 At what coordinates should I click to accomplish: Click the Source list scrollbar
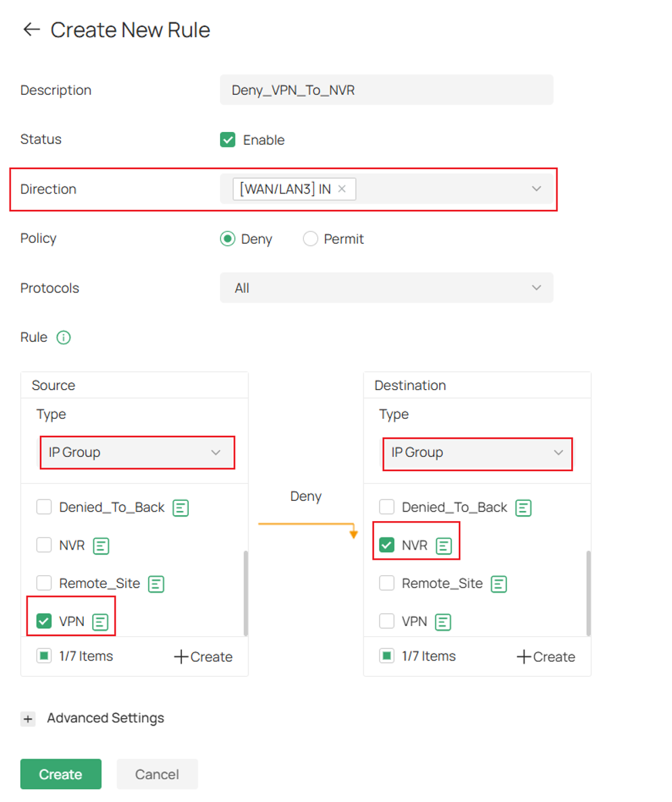point(246,594)
